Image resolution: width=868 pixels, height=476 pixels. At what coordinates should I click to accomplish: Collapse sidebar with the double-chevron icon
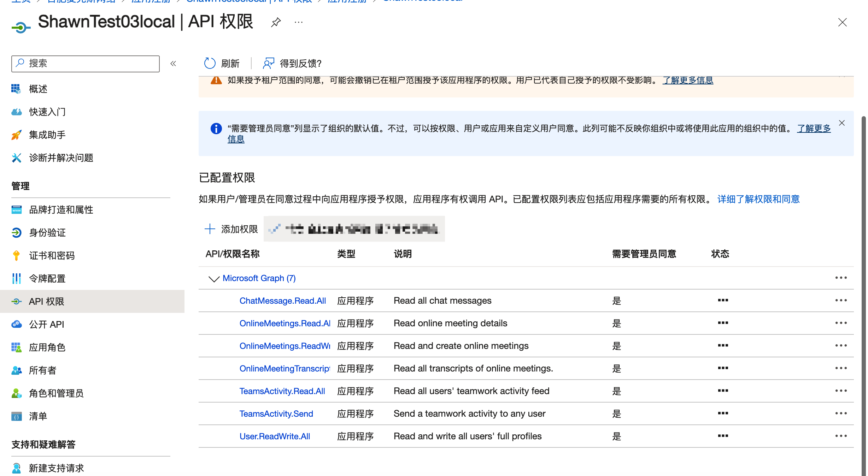pos(173,64)
